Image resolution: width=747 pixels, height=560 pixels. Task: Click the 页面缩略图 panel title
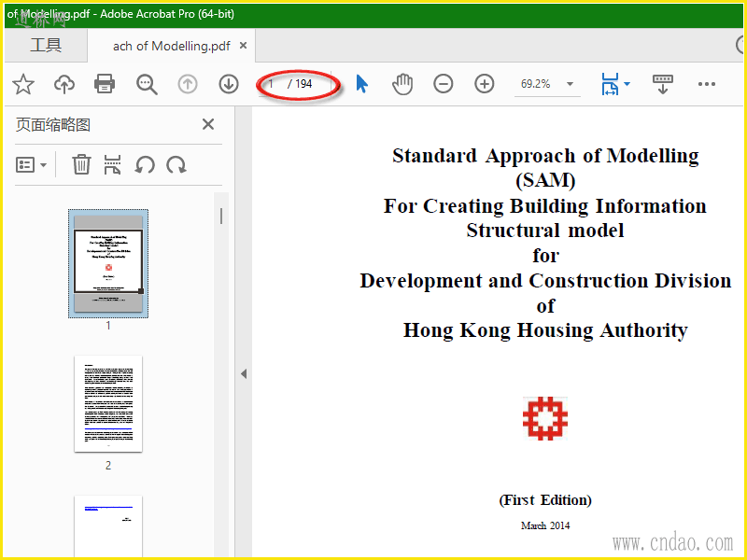53,125
